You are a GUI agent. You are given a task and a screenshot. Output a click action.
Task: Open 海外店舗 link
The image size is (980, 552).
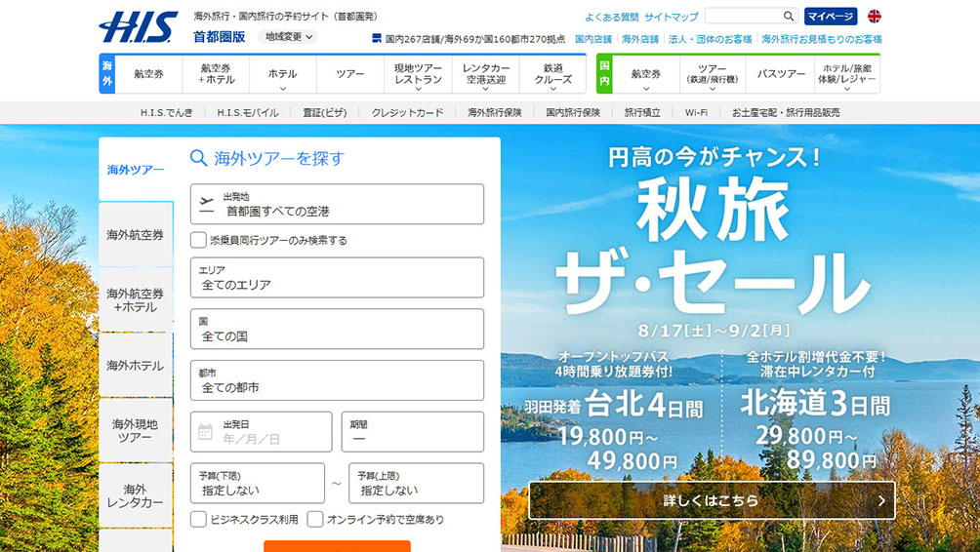click(640, 39)
